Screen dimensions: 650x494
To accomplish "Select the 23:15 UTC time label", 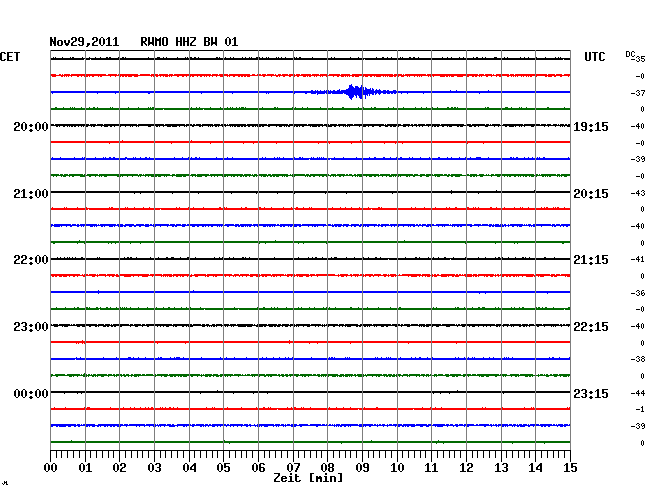I will (591, 393).
